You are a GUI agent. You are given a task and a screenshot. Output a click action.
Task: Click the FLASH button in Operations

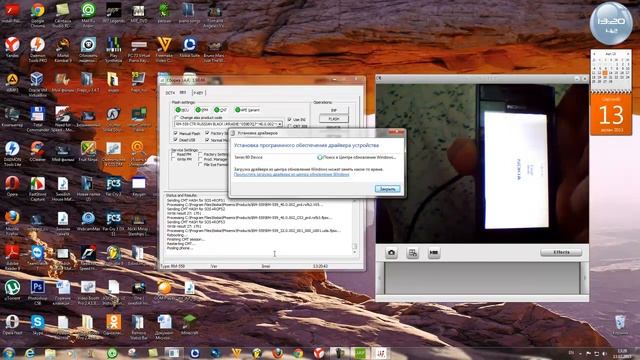click(333, 119)
